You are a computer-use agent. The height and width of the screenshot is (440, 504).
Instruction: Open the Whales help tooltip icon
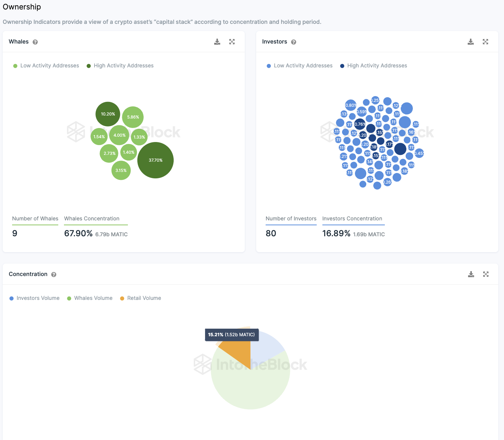tap(35, 42)
